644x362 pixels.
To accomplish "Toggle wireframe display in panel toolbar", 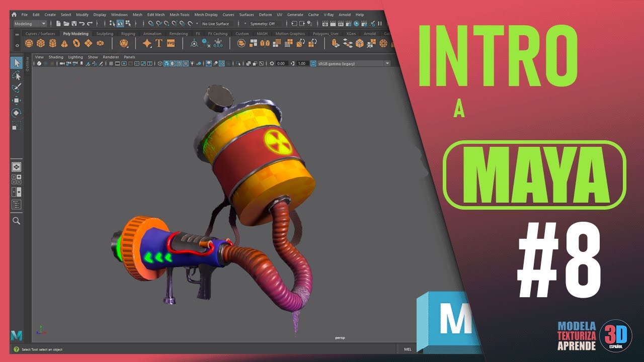I will click(x=160, y=63).
